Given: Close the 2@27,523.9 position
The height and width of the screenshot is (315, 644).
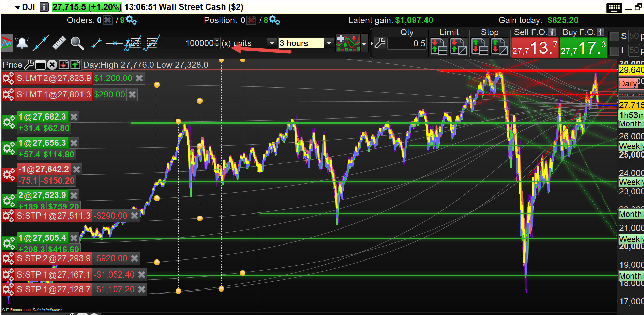Looking at the screenshot, I should pos(74,195).
